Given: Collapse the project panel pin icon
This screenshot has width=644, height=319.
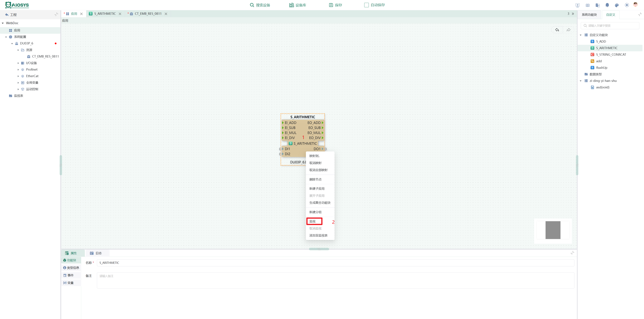Looking at the screenshot, I should point(56,14).
